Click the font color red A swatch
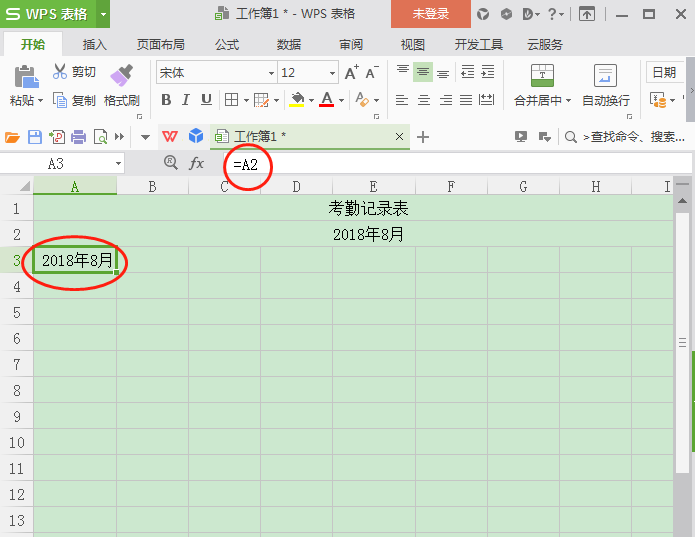695x537 pixels. coord(326,100)
